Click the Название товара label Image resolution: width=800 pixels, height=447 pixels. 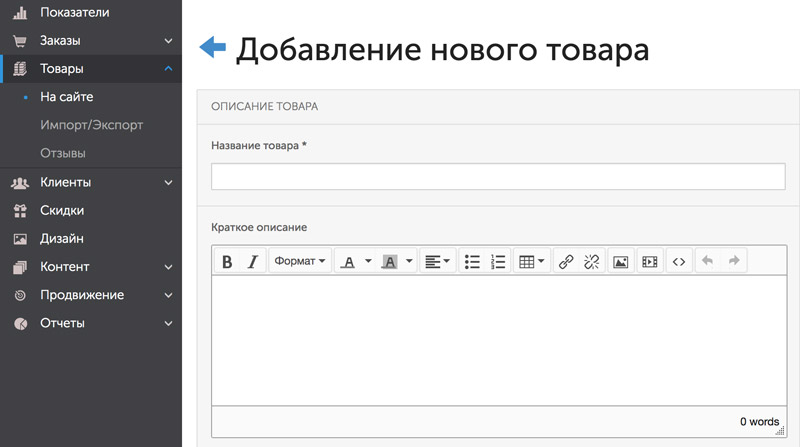click(259, 145)
